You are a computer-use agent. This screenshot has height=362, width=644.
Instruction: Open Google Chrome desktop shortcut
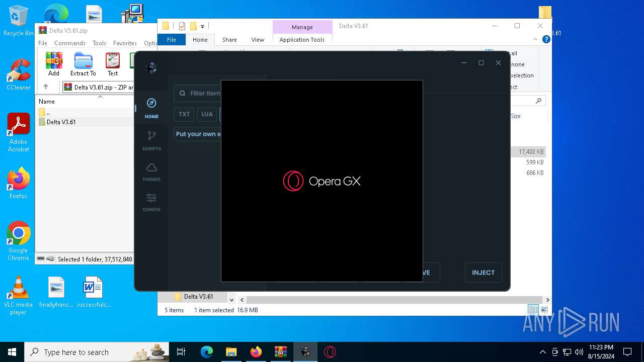pos(19,241)
